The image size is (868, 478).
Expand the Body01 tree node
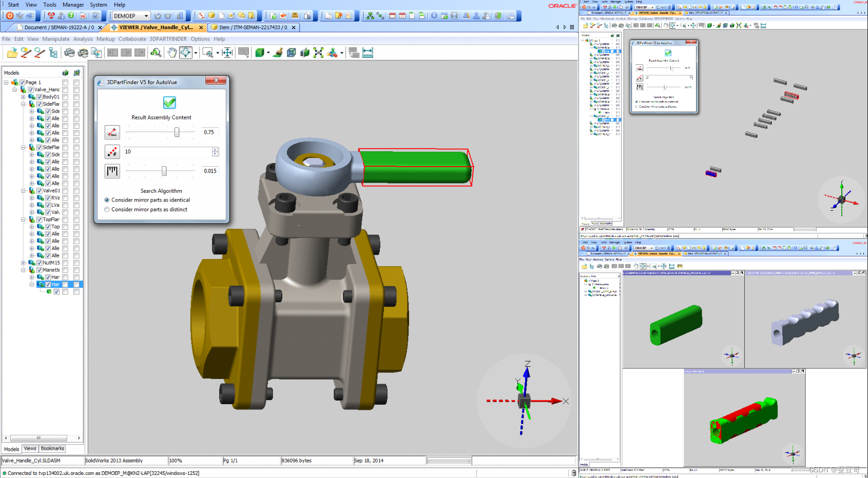coord(23,97)
